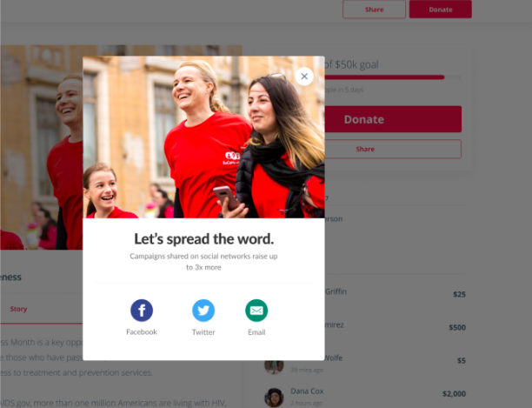Open the Story tab
532x408 pixels.
click(18, 309)
